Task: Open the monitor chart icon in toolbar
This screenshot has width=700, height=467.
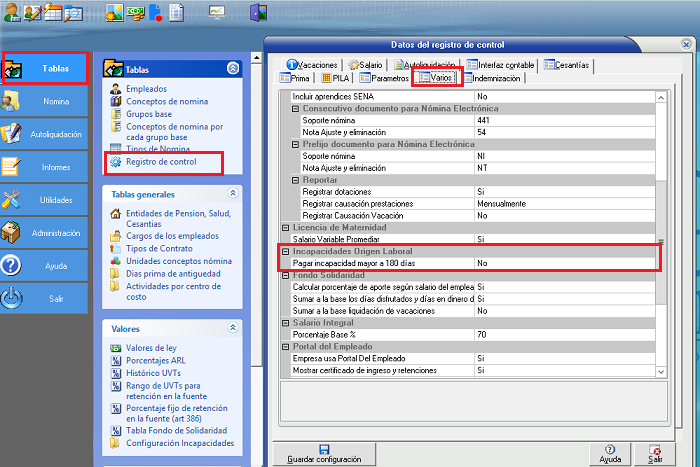Action: (216, 12)
